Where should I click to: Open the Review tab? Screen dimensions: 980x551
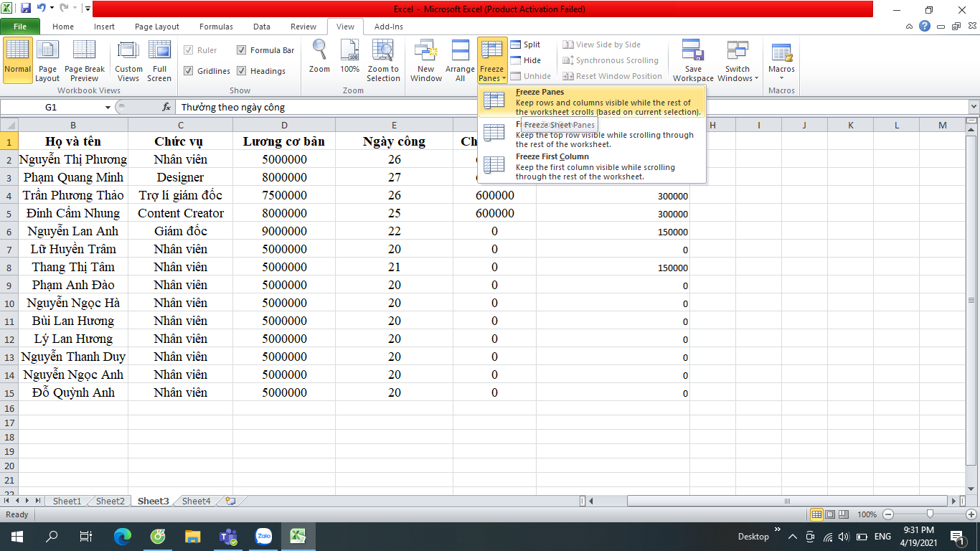click(303, 27)
